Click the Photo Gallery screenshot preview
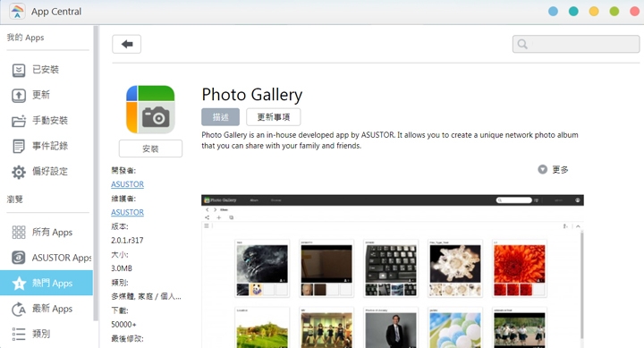 point(393,271)
